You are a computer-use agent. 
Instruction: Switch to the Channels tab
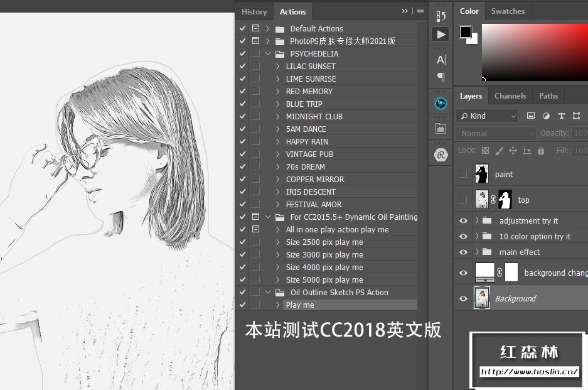[x=510, y=96]
